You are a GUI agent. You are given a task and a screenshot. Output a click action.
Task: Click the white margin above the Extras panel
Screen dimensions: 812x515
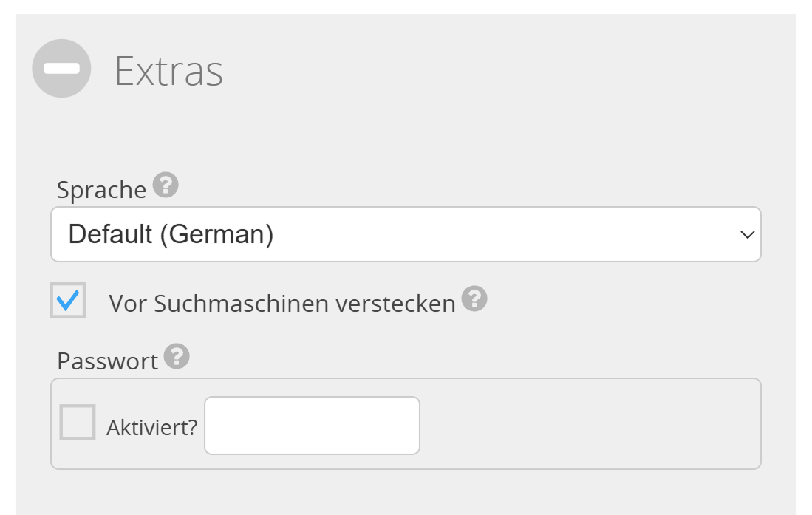pos(405,6)
